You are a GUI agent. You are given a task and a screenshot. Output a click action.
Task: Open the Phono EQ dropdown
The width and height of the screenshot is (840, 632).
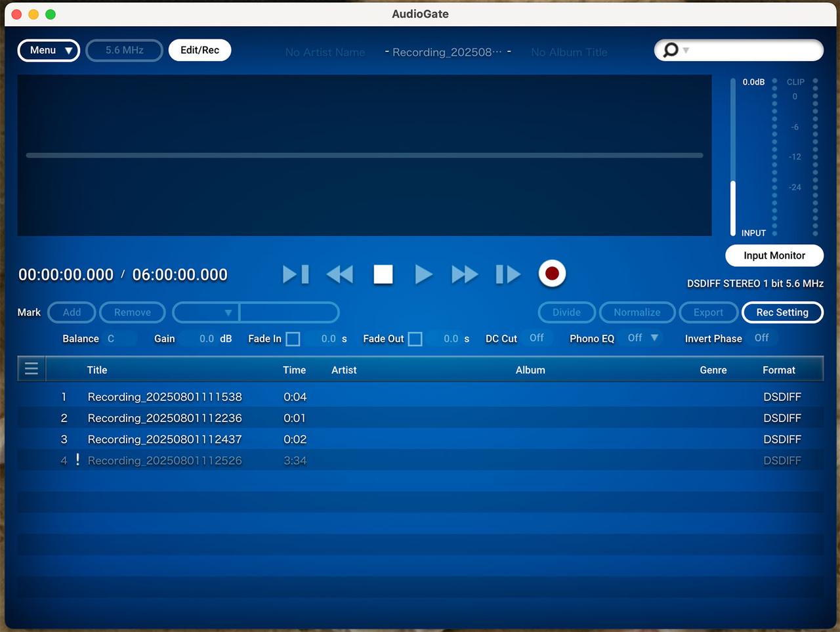(653, 338)
